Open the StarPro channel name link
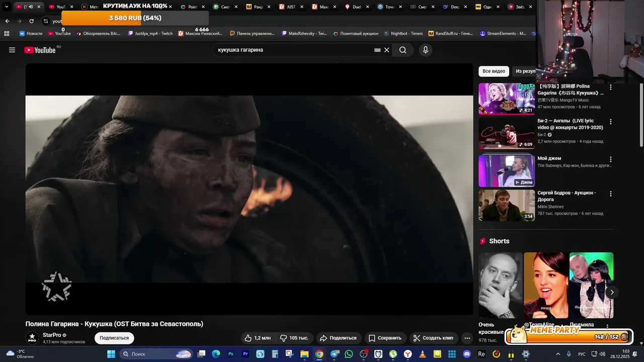Screen dimensions: 644x362 pos(52,335)
